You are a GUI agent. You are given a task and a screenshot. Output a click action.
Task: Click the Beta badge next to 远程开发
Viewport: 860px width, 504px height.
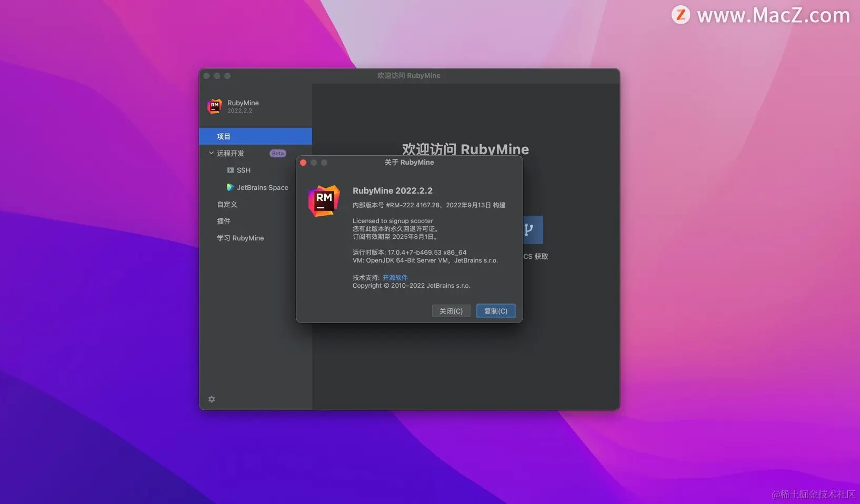point(278,154)
